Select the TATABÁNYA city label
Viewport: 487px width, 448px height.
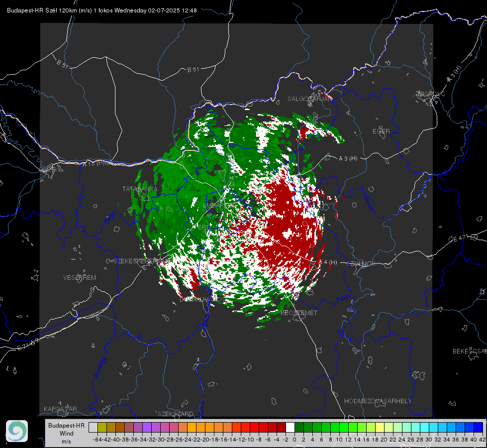(x=140, y=189)
